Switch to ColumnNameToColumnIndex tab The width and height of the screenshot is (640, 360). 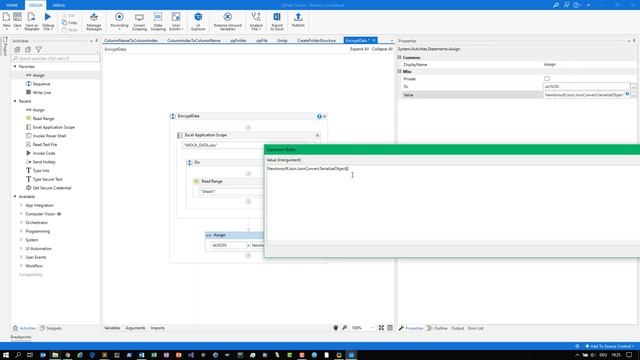coord(131,40)
